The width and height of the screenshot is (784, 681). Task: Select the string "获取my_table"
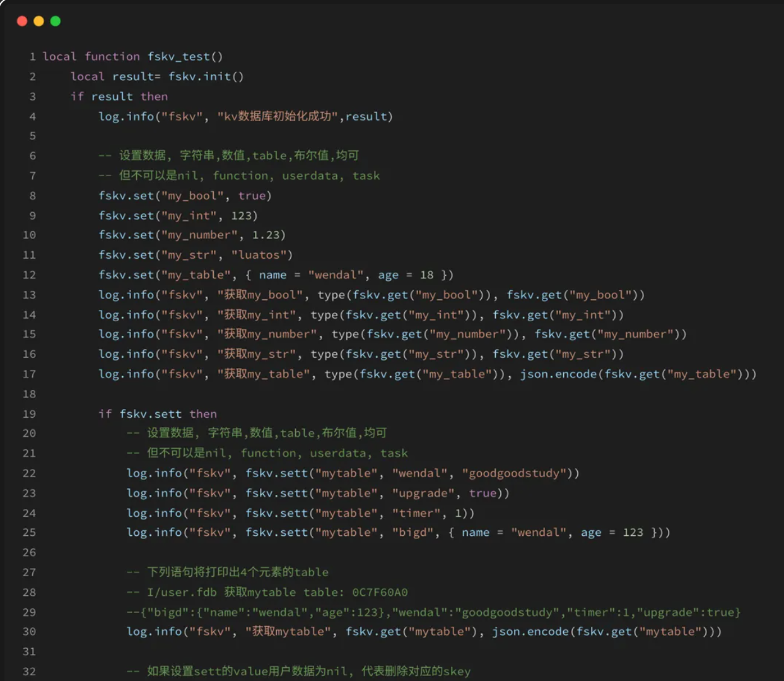263,374
